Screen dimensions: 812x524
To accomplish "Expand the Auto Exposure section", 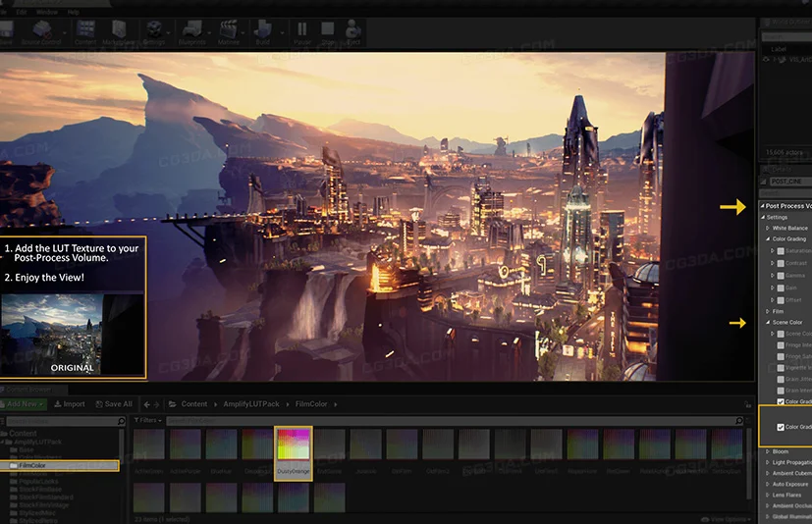I will click(768, 484).
